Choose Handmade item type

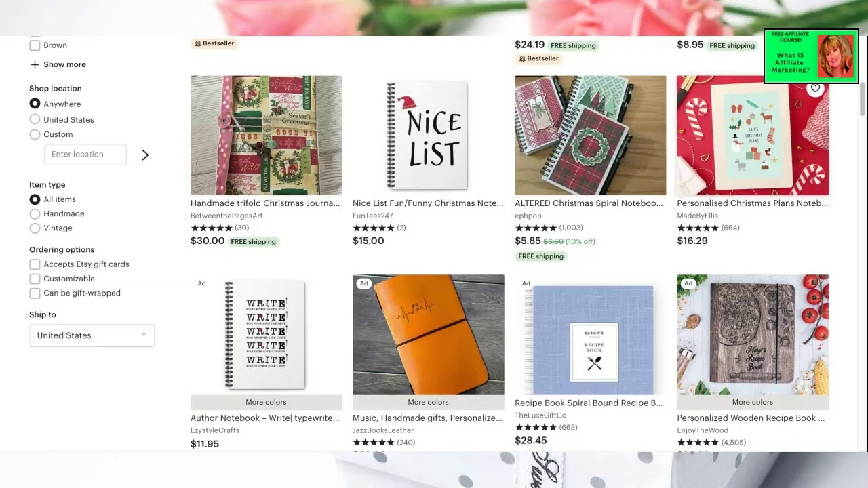tap(35, 213)
